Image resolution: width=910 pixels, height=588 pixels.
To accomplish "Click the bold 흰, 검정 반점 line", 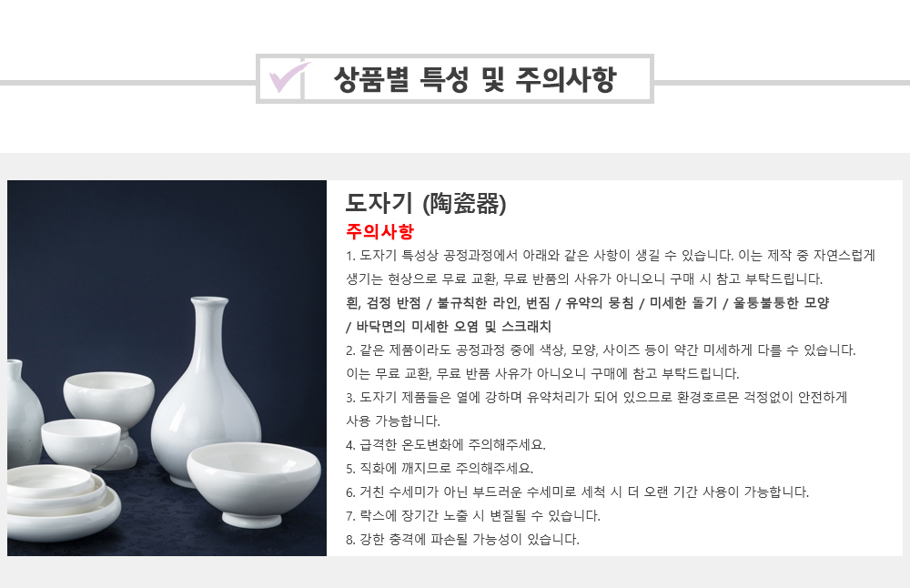I will pyautogui.click(x=587, y=302).
